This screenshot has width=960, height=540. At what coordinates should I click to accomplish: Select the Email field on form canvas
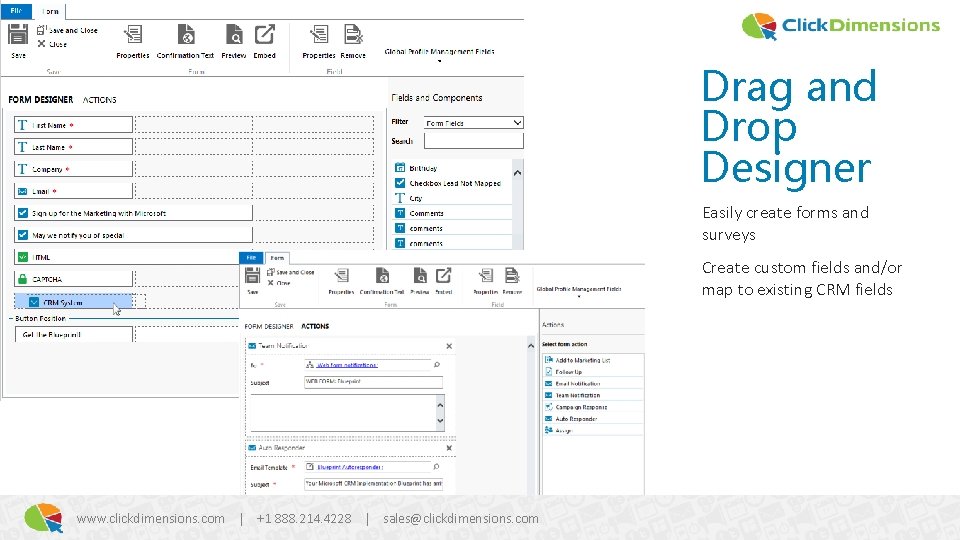[73, 191]
